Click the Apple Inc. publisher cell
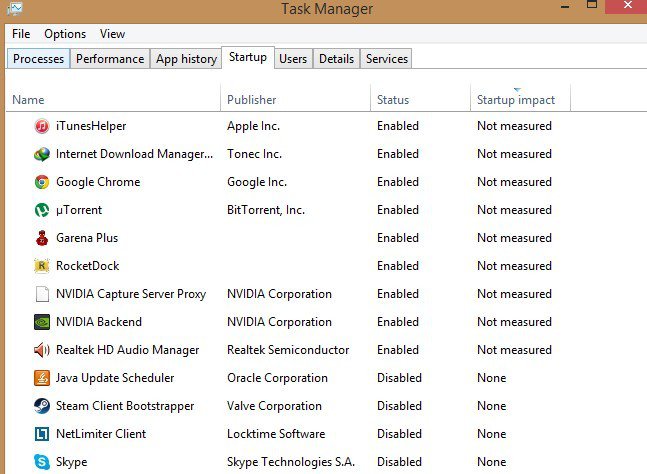 point(253,126)
